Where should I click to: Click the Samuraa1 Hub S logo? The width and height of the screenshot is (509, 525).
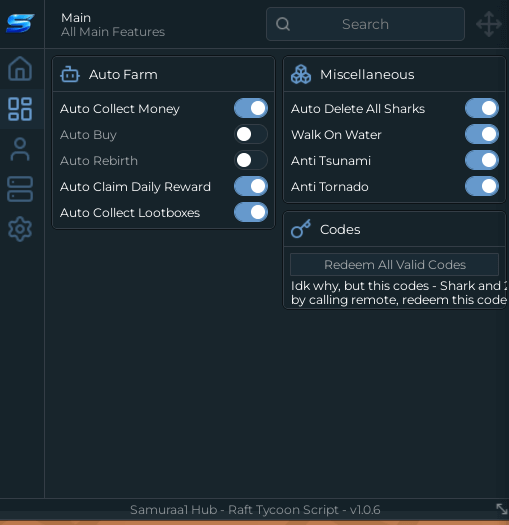pyautogui.click(x=20, y=23)
